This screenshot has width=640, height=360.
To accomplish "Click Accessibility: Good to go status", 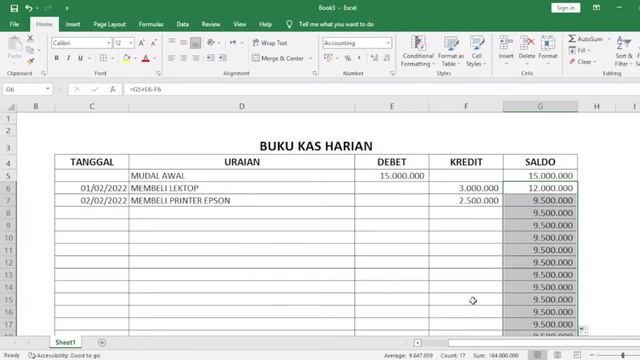I will point(64,356).
